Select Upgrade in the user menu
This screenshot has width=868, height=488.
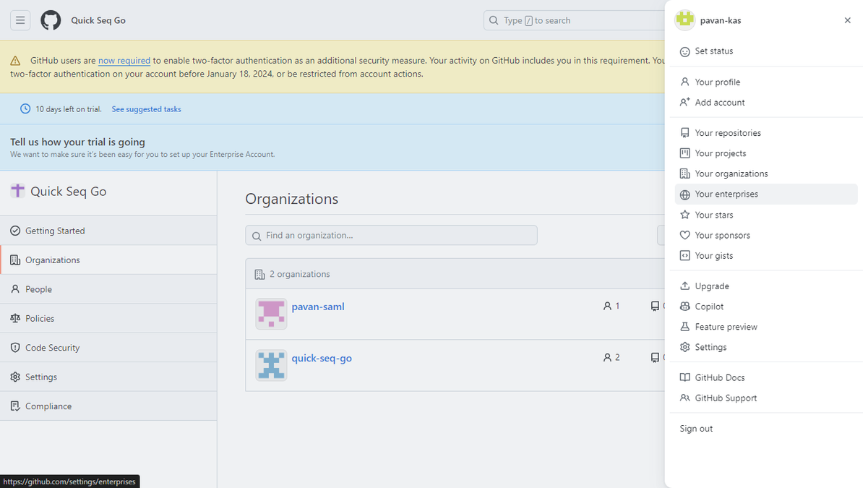(x=766, y=286)
